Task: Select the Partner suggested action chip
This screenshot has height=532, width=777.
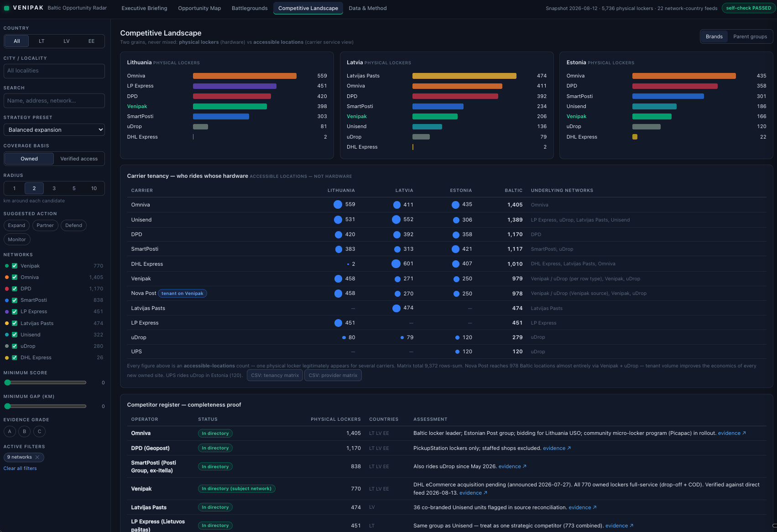Action: click(x=45, y=225)
